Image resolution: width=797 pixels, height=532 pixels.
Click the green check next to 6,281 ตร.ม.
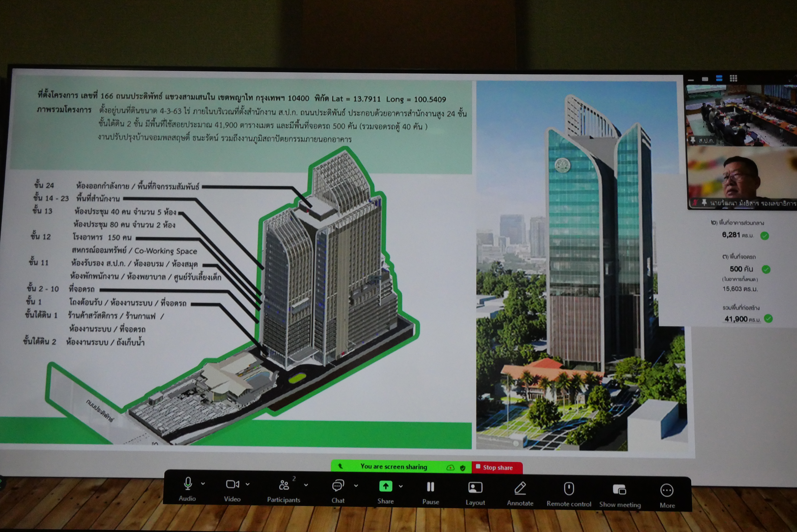coord(764,236)
